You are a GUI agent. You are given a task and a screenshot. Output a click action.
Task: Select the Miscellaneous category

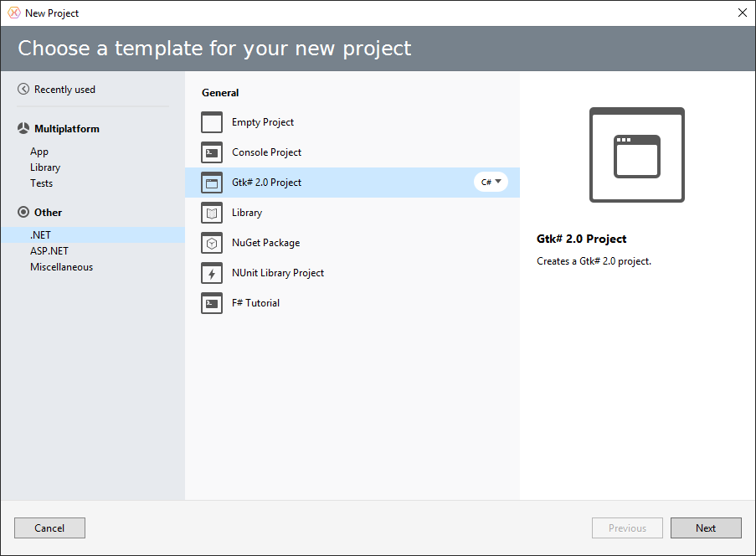[x=62, y=266]
